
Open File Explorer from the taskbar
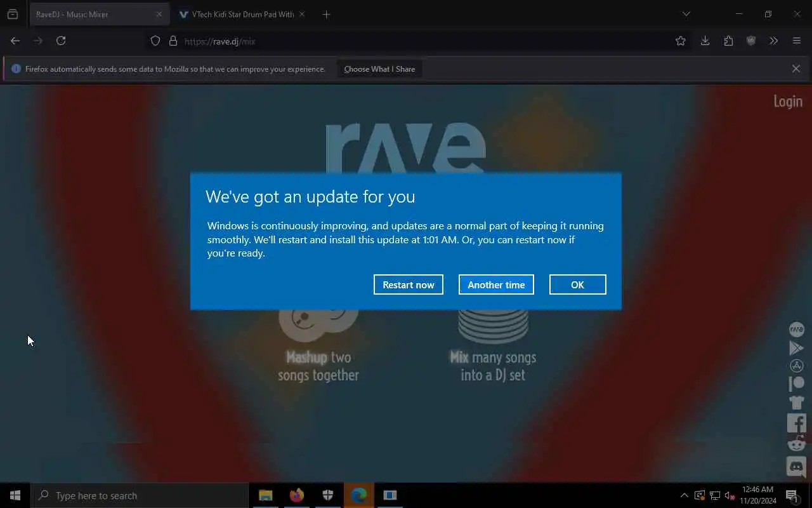(265, 495)
